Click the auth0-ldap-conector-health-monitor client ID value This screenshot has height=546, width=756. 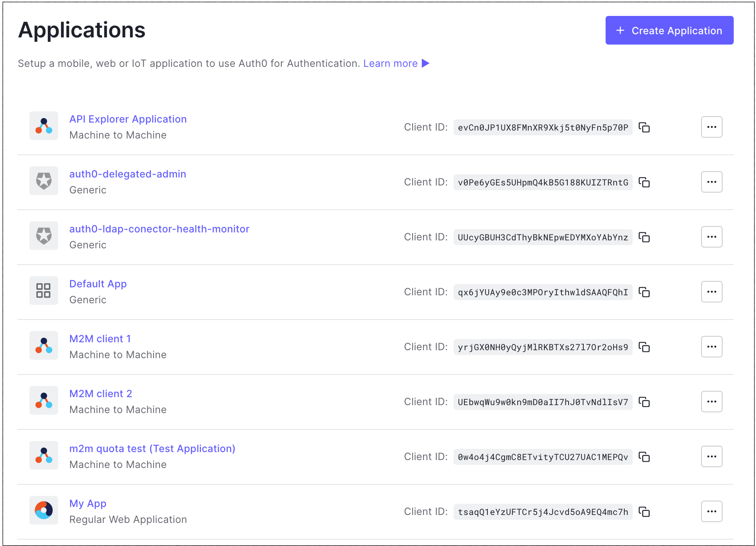click(x=543, y=238)
